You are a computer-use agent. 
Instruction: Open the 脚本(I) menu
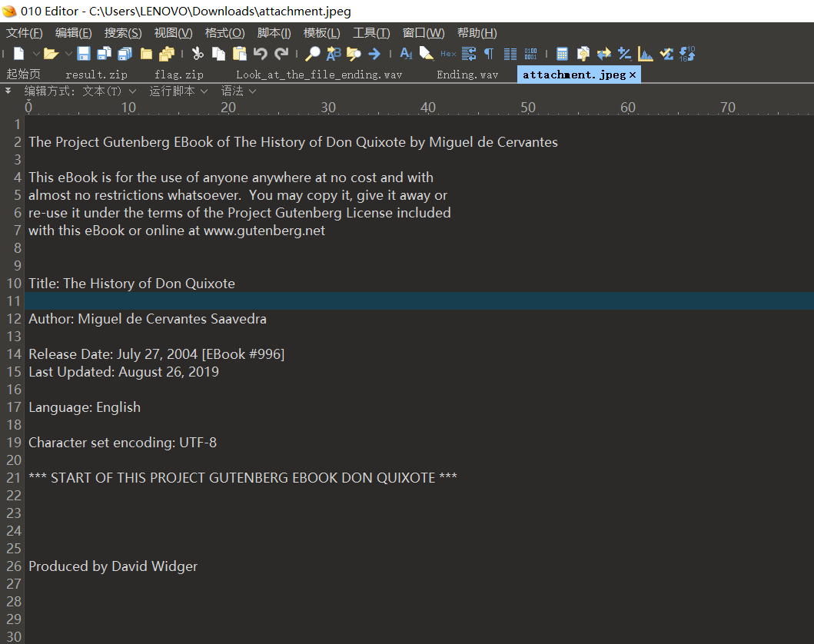click(274, 33)
